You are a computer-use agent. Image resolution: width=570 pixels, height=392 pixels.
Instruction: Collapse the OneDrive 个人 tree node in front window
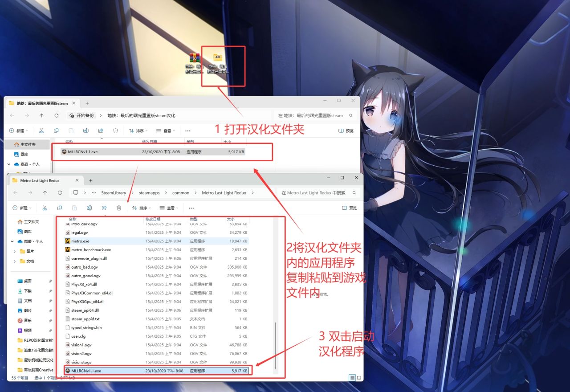click(x=12, y=241)
